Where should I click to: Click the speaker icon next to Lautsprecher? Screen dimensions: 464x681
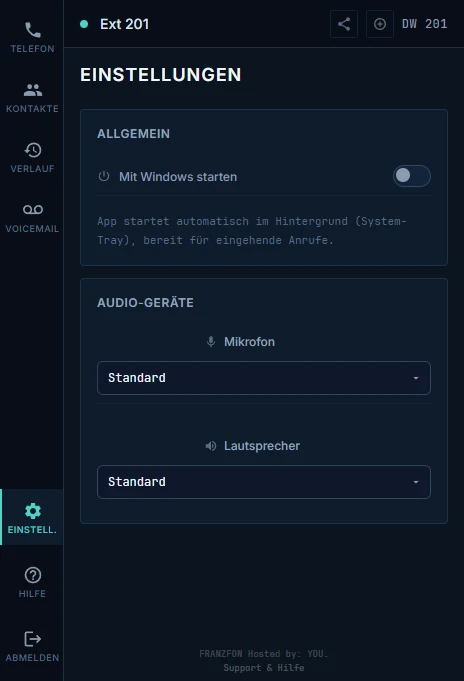click(x=211, y=446)
